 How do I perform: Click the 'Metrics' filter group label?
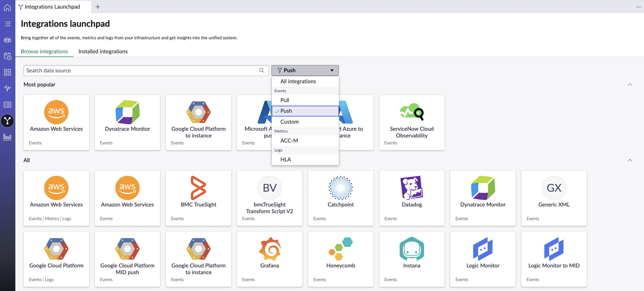(281, 131)
